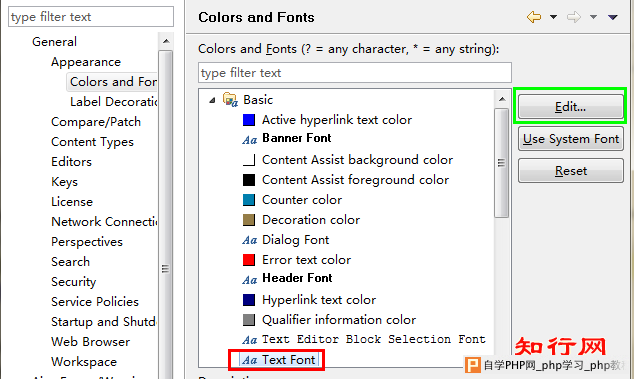Click the preferences tree scrollbar thumb
The height and width of the screenshot is (379, 634).
point(165,214)
